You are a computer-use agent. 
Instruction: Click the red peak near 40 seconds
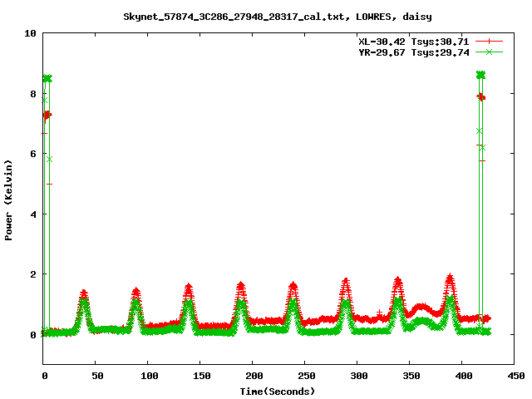(83, 293)
